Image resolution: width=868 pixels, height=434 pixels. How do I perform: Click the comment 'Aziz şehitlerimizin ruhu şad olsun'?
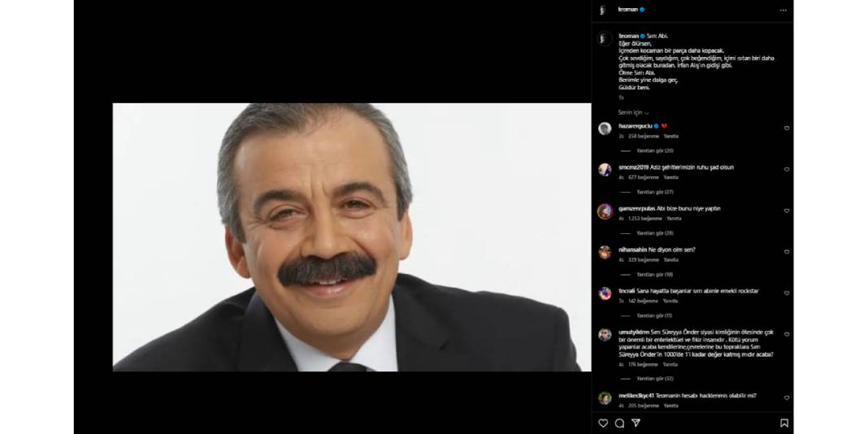pos(692,167)
